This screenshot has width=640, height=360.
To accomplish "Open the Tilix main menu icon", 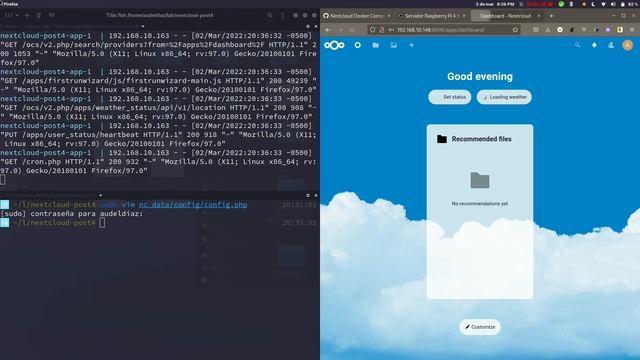I will (282, 16).
